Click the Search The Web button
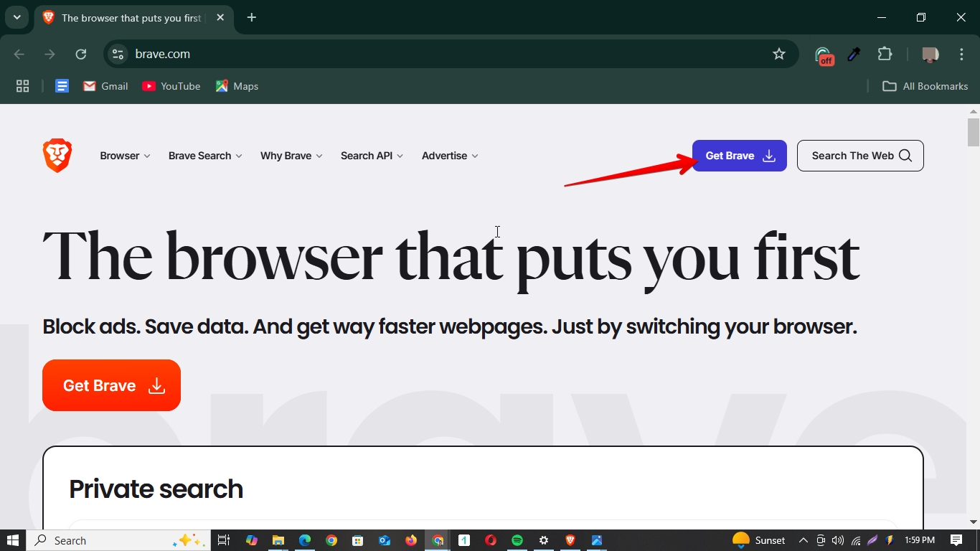980x551 pixels. click(860, 156)
